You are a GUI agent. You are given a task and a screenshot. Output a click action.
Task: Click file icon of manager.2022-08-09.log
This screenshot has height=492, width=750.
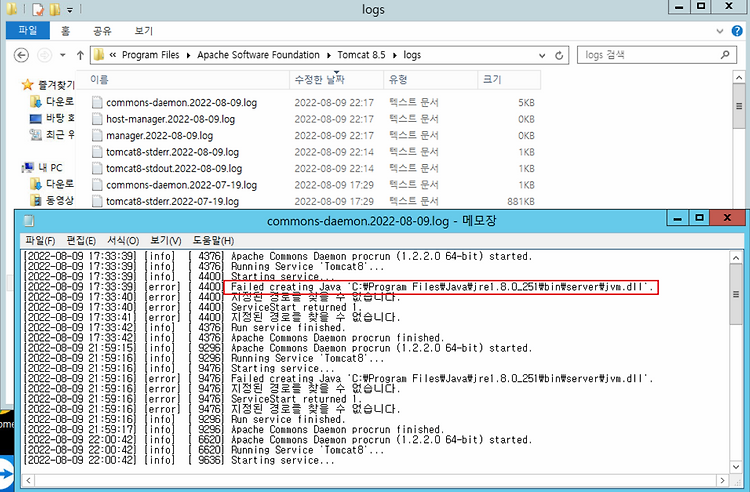97,136
